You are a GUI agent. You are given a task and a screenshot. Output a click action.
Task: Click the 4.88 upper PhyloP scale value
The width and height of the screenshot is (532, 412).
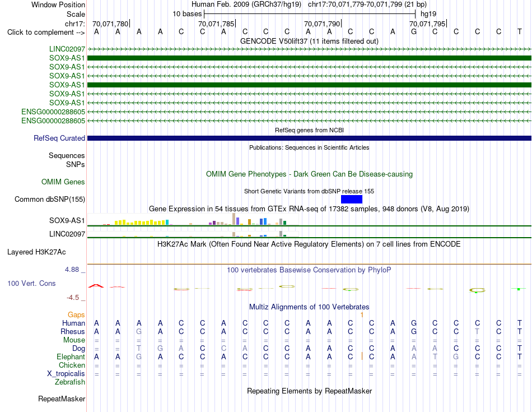coord(72,270)
